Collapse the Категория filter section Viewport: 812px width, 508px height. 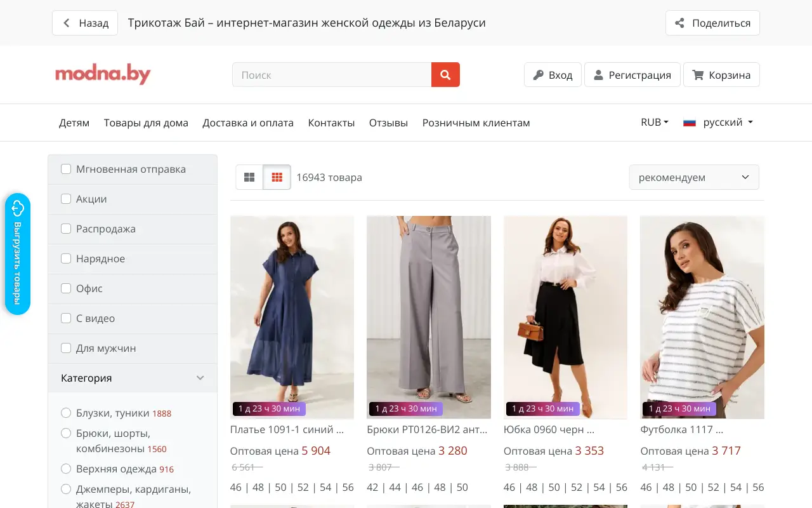click(200, 378)
